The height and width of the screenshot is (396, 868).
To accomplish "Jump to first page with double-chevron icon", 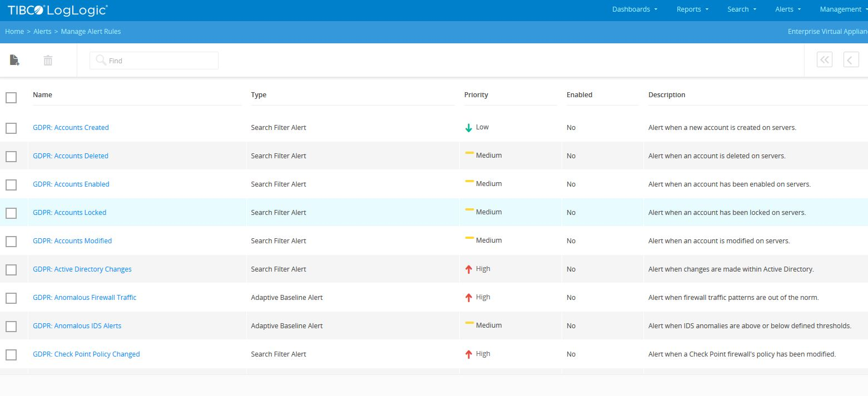I will click(x=824, y=60).
